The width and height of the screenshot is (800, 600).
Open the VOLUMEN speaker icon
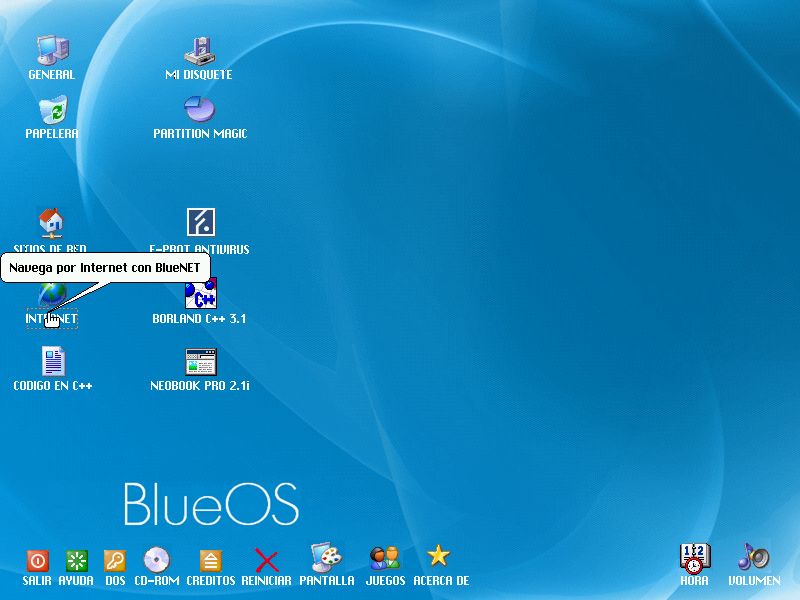tap(754, 557)
